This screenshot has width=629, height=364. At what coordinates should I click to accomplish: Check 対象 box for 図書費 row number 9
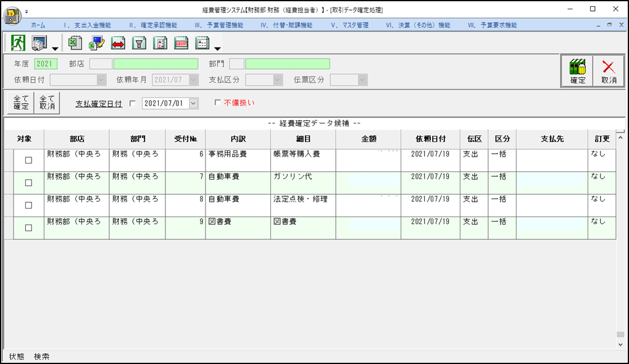(x=28, y=228)
